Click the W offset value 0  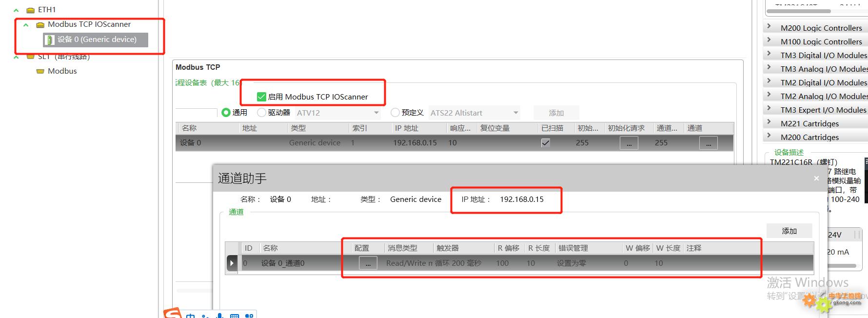(x=626, y=263)
